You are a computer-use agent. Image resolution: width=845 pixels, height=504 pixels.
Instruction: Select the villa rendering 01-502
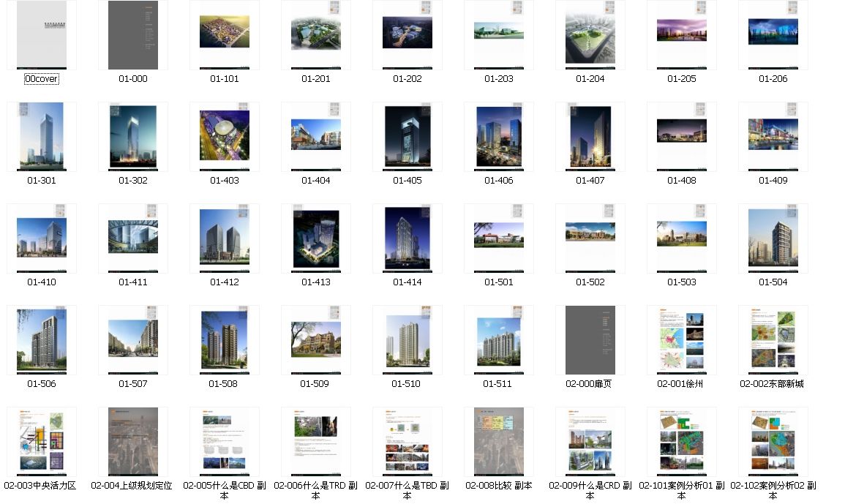click(590, 238)
